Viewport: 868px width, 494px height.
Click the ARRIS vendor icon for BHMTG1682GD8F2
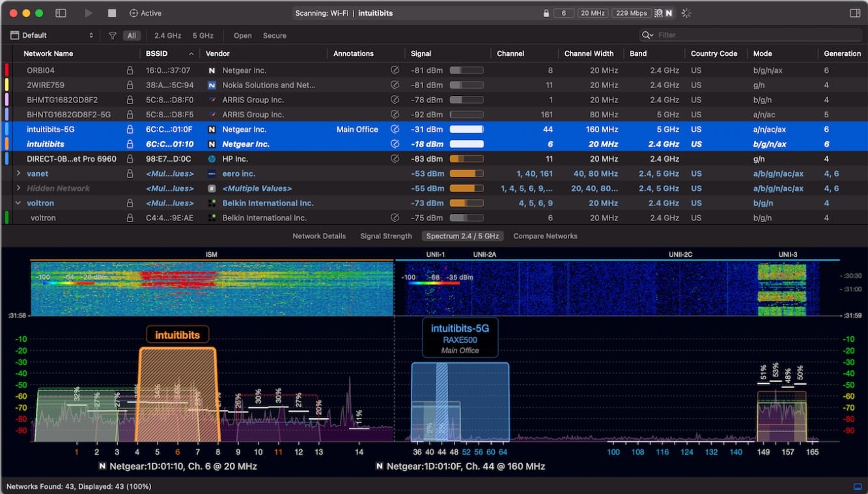pos(212,100)
